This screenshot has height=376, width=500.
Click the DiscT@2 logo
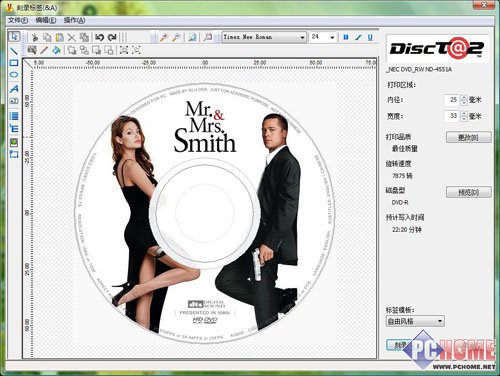(437, 49)
